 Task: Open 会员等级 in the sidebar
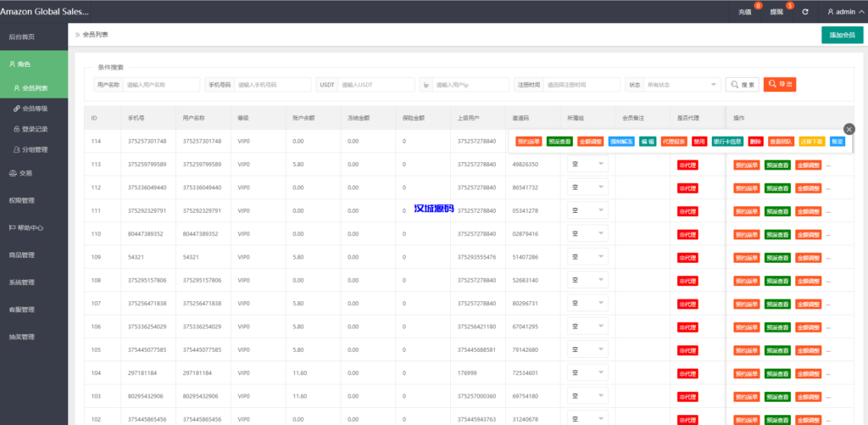pos(35,109)
